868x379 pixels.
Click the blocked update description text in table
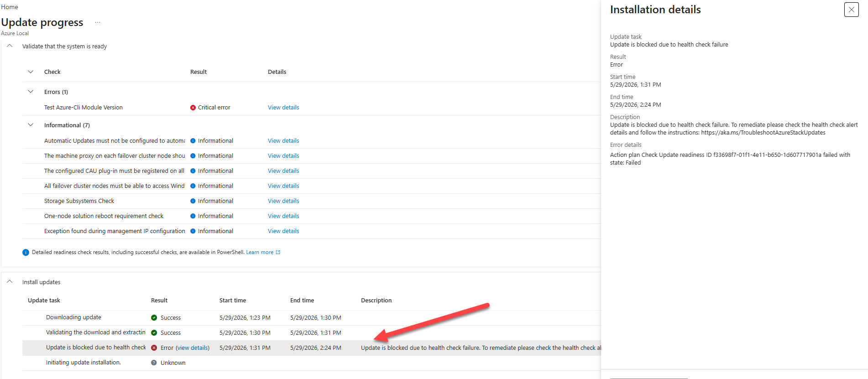481,348
